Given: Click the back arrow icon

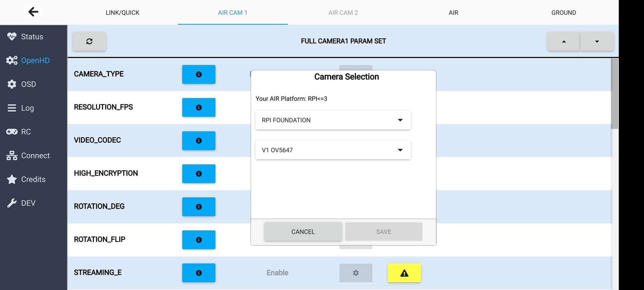Looking at the screenshot, I should [x=33, y=12].
